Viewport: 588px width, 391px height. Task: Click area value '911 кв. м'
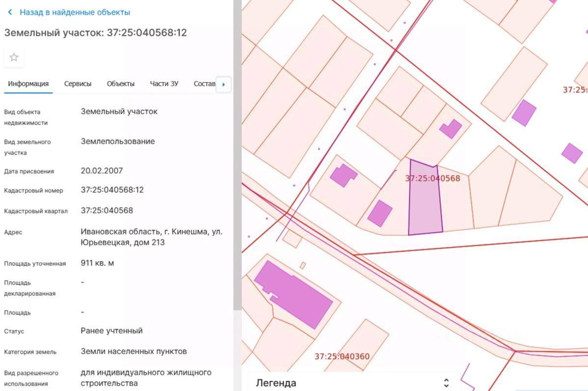97,263
